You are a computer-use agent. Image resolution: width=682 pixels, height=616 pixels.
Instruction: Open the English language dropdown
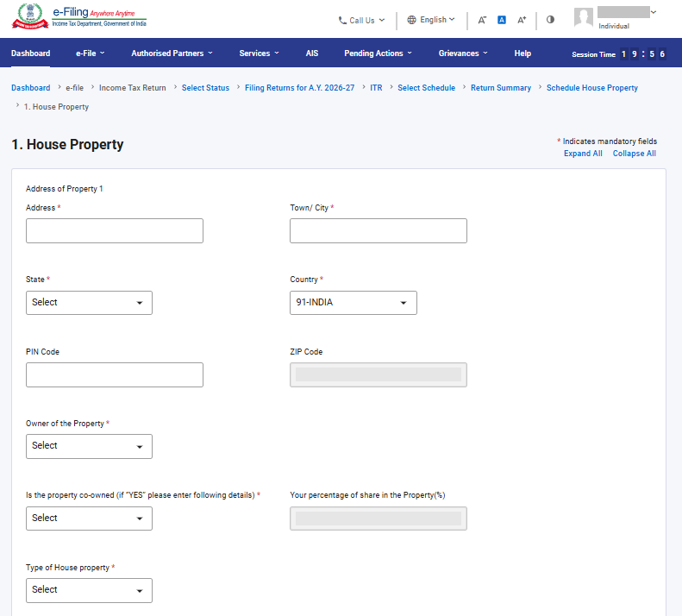click(x=431, y=20)
